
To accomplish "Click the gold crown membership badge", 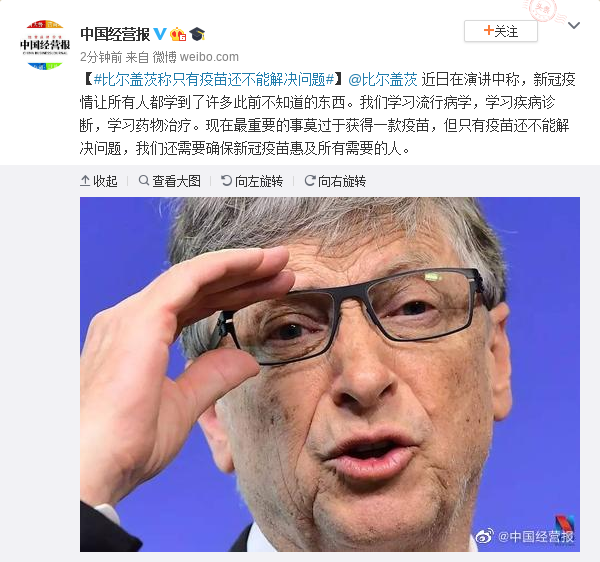I will [178, 34].
